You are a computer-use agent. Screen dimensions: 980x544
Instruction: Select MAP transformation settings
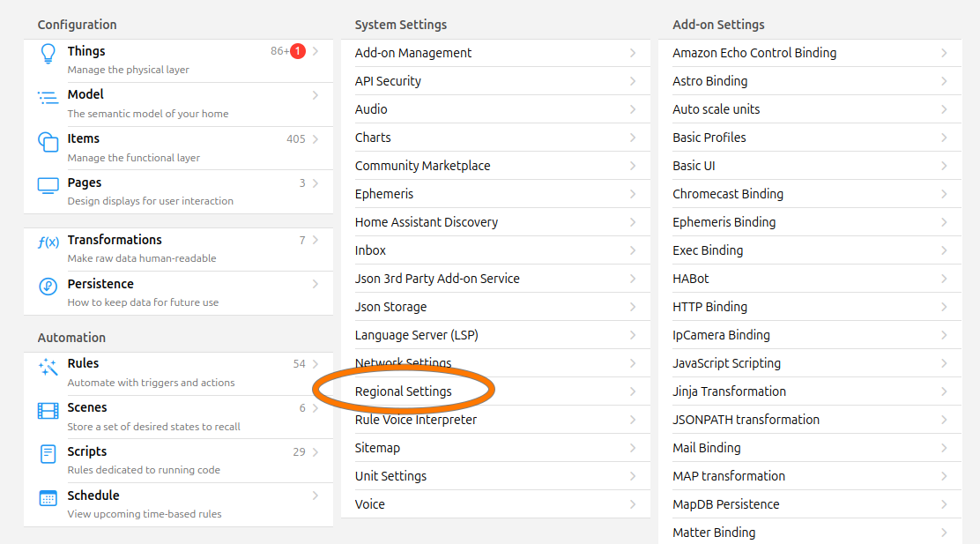(x=810, y=476)
